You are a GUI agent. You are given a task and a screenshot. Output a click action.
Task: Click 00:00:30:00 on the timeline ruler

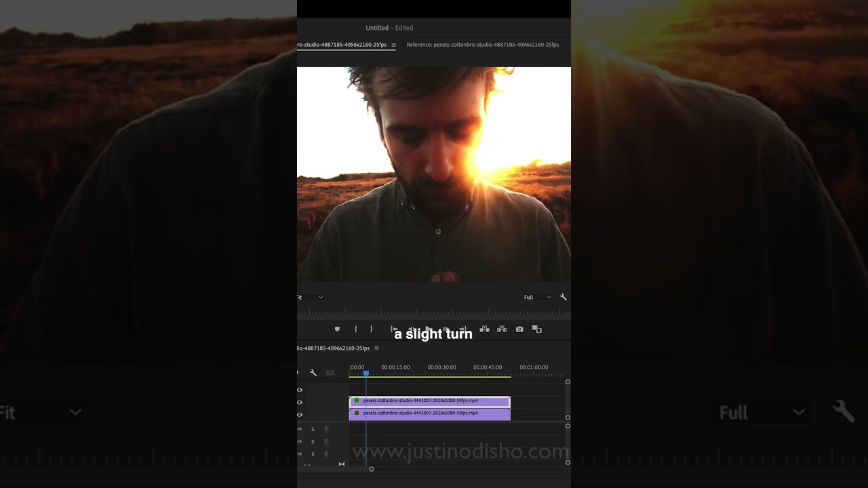(441, 367)
